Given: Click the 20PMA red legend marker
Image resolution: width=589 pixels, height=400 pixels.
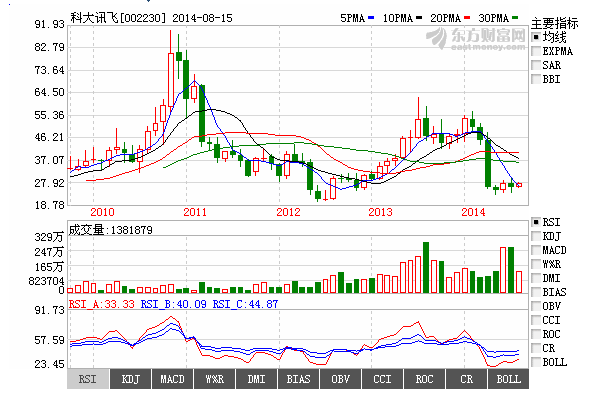Looking at the screenshot, I should pos(467,18).
